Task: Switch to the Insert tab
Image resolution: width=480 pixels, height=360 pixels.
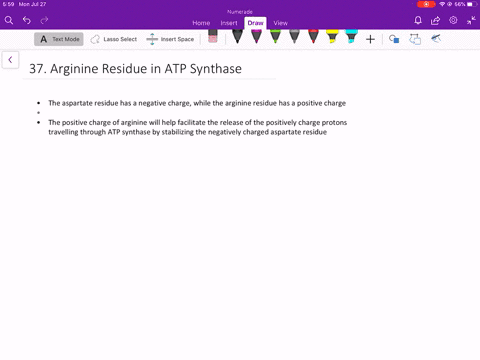Action: click(x=229, y=23)
